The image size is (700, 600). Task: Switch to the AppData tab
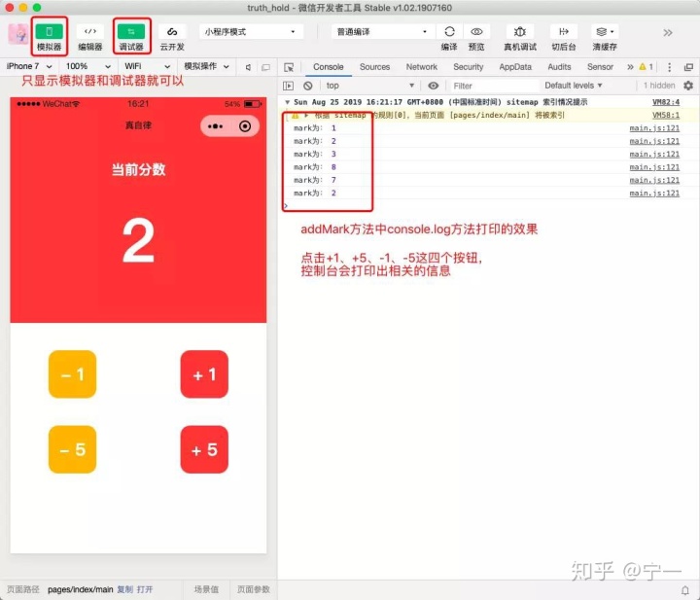[x=515, y=67]
